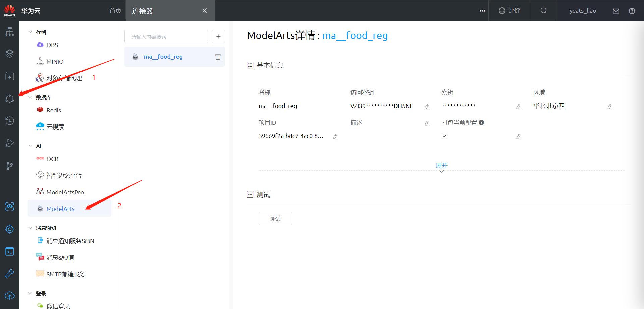Close the 连接器 tab

[x=205, y=11]
